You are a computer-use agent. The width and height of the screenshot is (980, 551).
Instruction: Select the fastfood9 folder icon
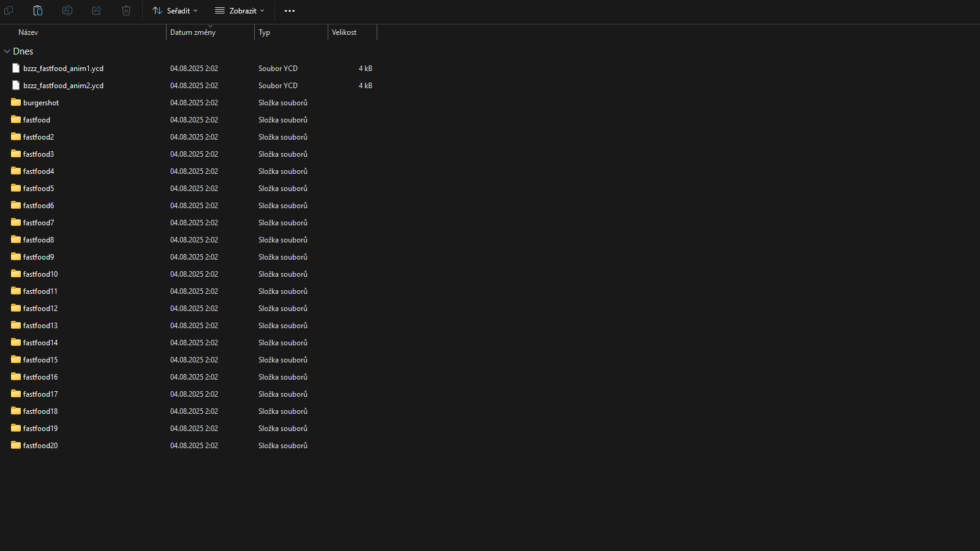click(16, 257)
